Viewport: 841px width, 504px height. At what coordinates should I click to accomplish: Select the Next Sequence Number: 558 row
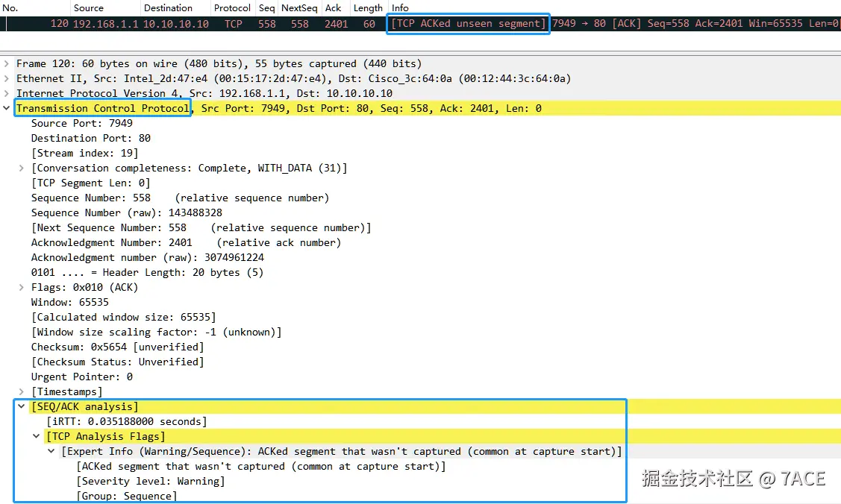(201, 227)
